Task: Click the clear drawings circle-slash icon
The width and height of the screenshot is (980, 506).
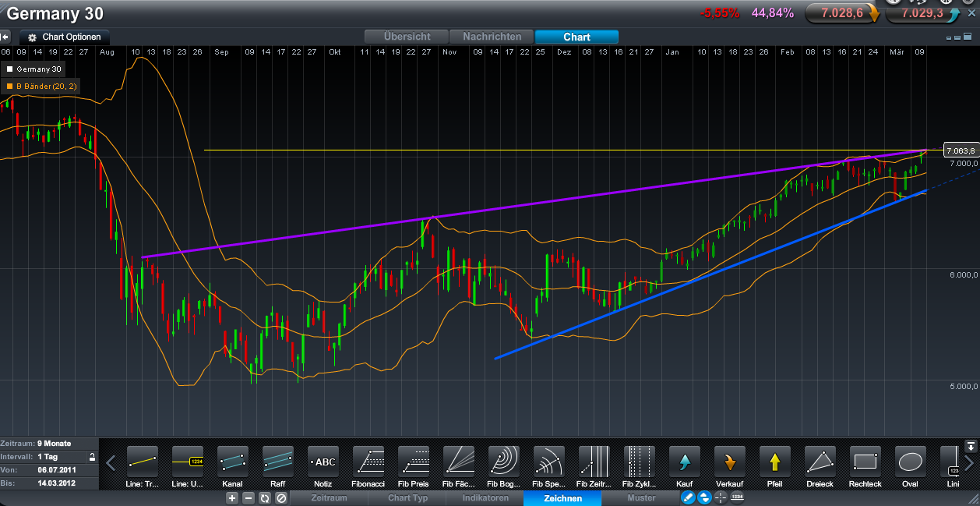Action: 281,497
